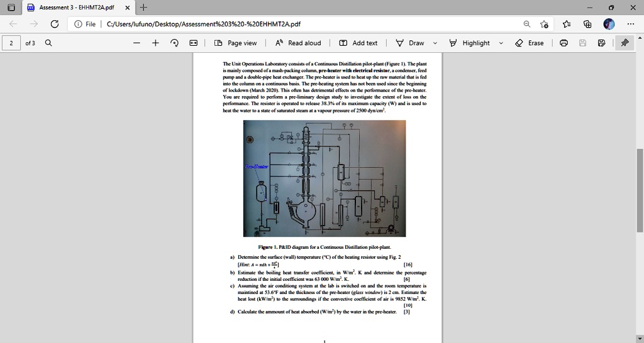Restore down the browser window

coord(611,8)
